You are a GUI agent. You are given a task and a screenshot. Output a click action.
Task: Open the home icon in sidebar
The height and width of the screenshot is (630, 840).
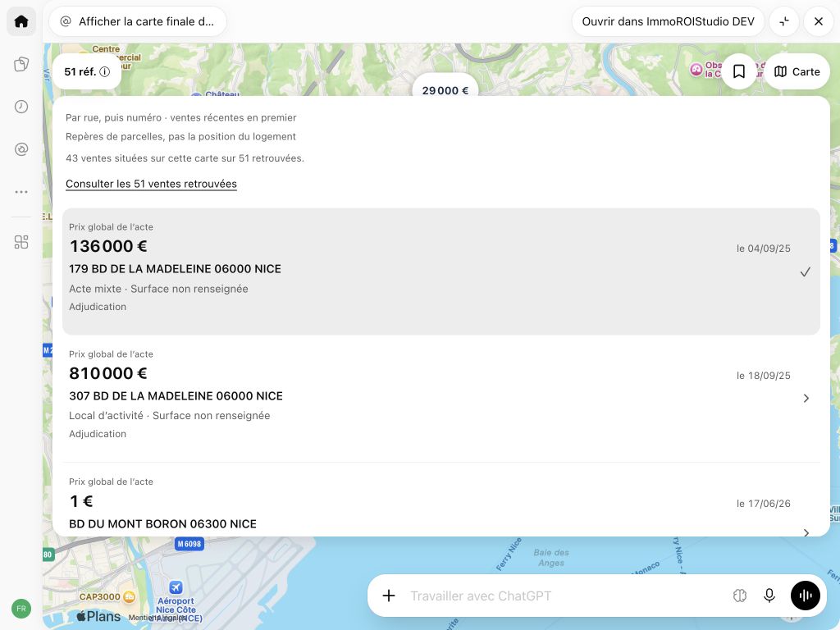pos(21,21)
